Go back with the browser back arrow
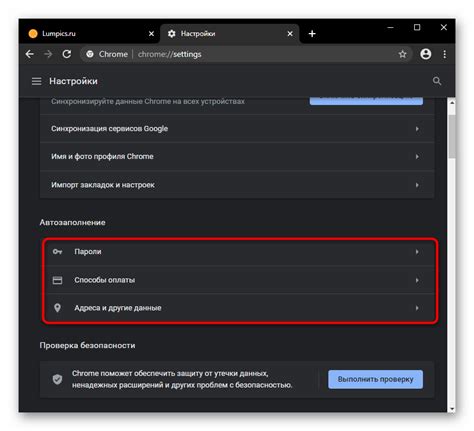474x431 pixels. coord(30,54)
